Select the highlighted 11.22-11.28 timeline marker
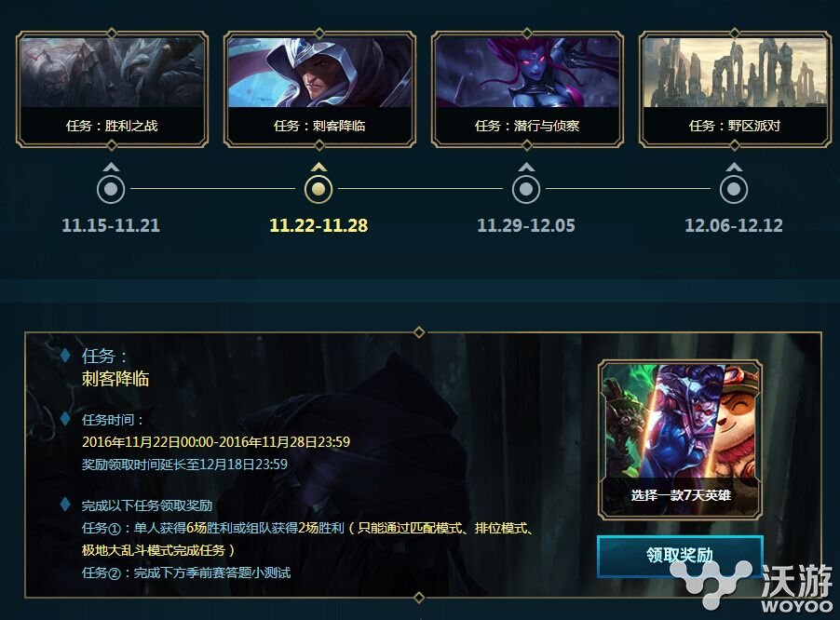840x620 pixels. (318, 189)
